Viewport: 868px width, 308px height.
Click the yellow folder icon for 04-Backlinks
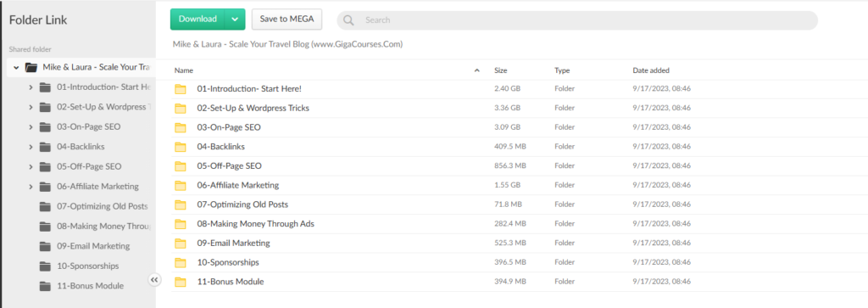[181, 147]
